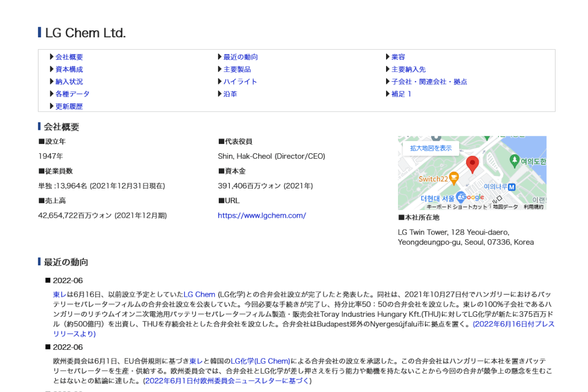
Task: Open 各種データ link
Action: 73,94
